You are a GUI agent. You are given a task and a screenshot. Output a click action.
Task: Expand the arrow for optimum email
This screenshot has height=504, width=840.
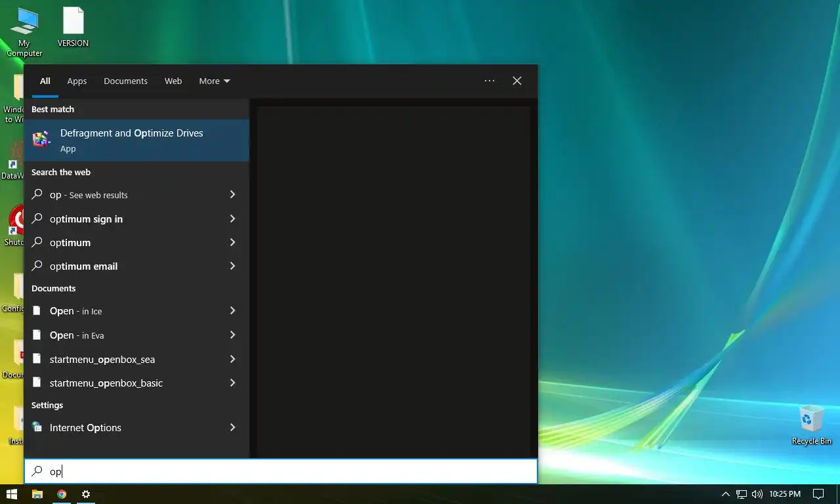pyautogui.click(x=232, y=266)
